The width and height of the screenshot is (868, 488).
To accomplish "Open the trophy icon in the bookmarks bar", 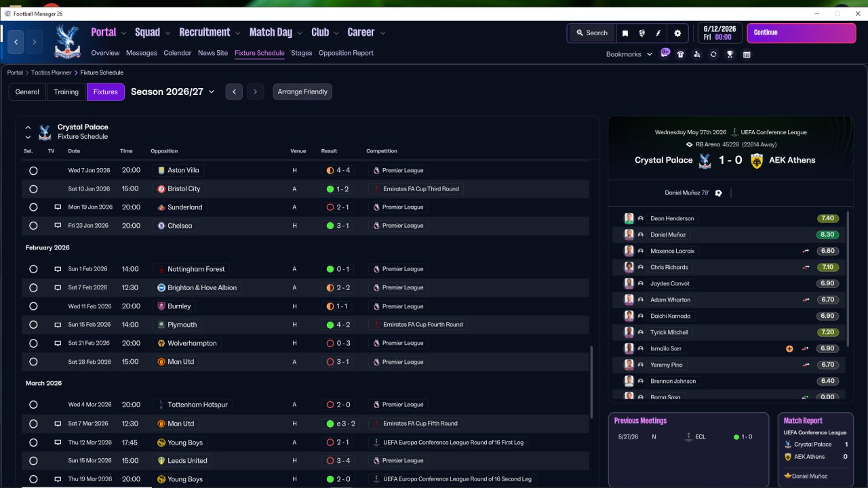I will tap(730, 54).
